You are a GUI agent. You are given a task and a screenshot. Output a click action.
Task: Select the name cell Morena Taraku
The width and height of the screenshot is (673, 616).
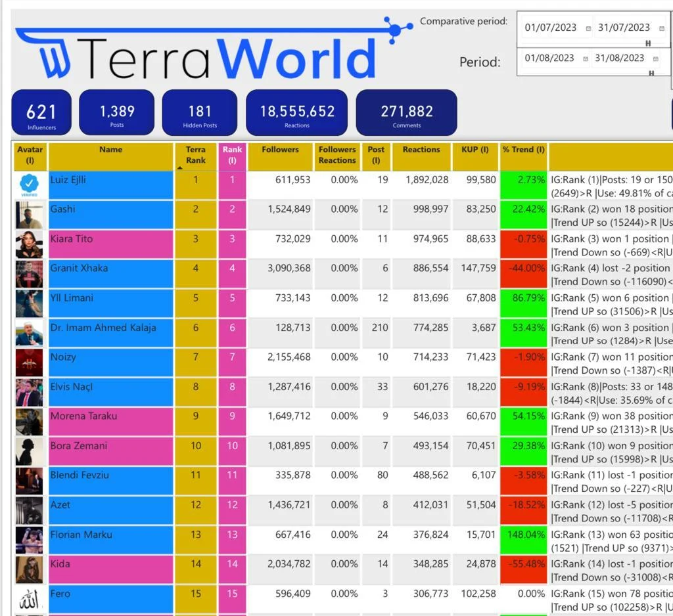click(110, 422)
